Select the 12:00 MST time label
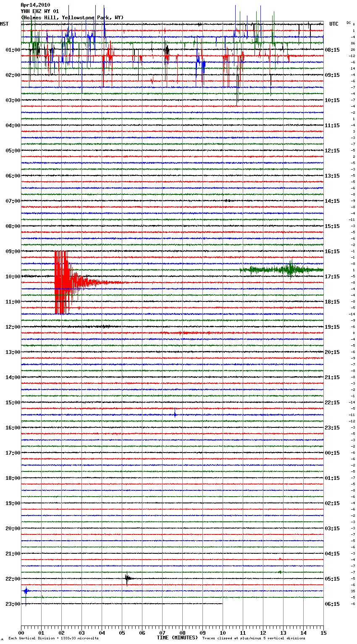 [x=13, y=327]
